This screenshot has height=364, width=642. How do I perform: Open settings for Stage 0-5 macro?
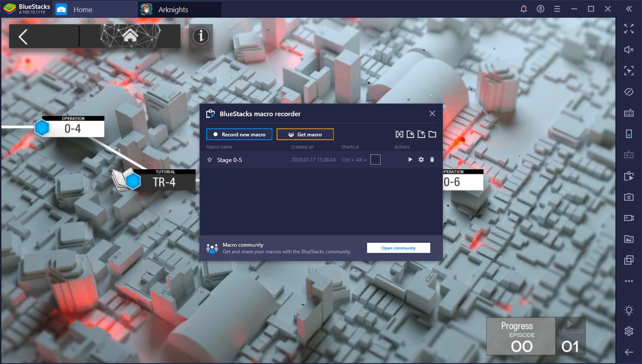[421, 159]
